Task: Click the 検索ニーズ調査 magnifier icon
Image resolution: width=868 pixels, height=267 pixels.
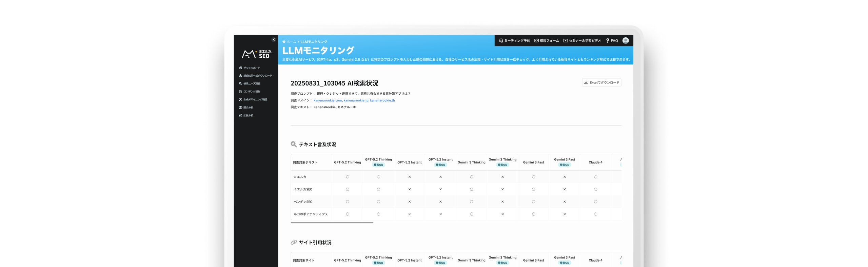Action: (x=240, y=83)
